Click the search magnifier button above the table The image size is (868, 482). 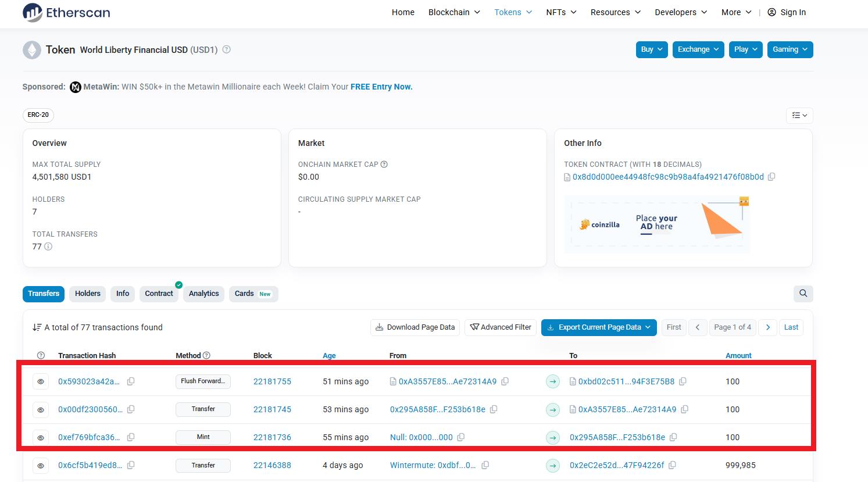(803, 294)
